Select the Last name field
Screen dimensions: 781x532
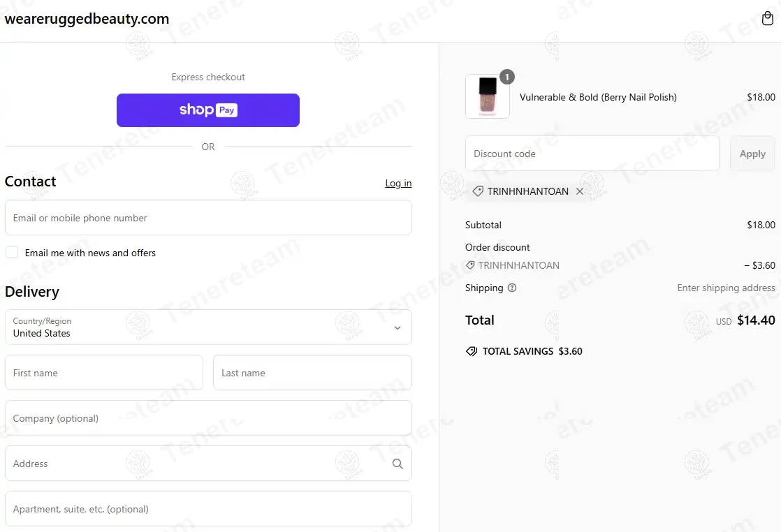click(312, 373)
